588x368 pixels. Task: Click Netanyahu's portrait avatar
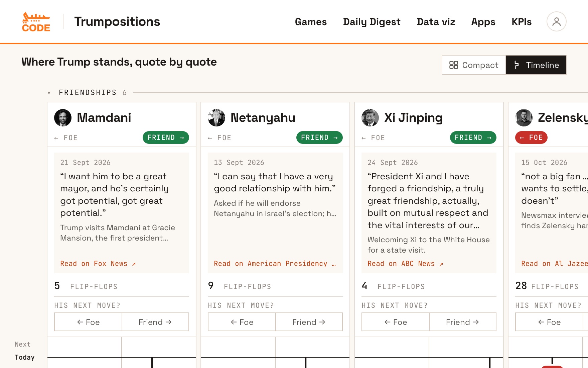216,118
